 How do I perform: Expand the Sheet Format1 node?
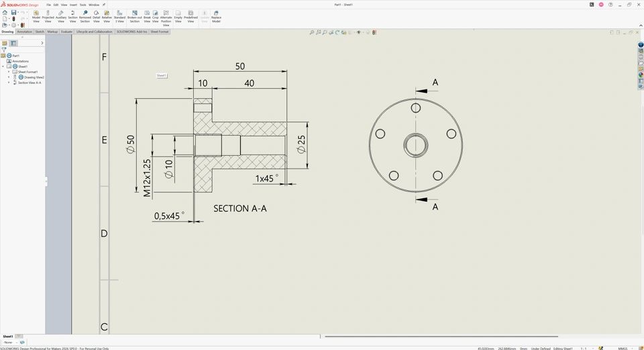(9, 72)
